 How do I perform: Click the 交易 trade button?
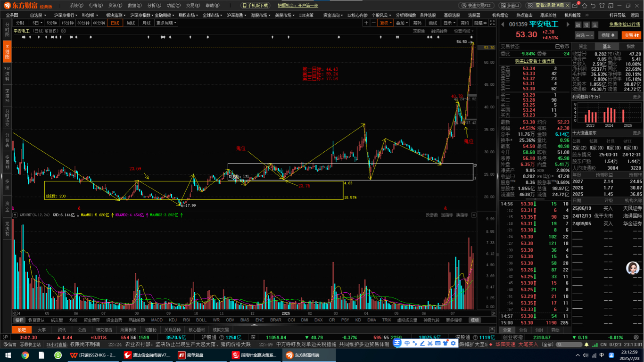(631, 35)
